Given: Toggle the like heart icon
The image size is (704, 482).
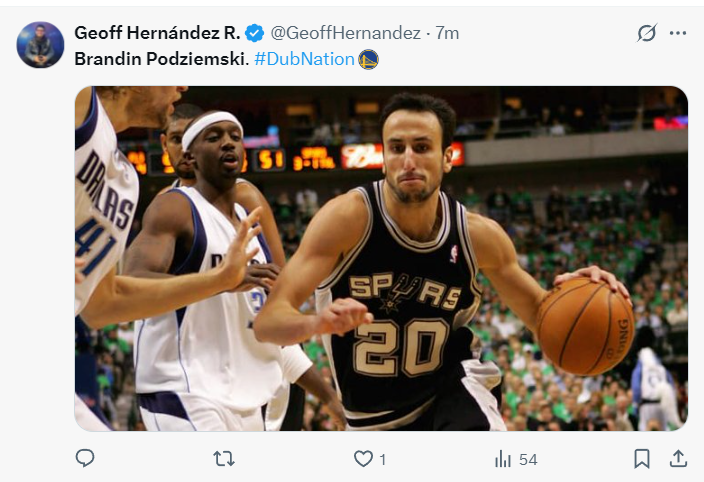Looking at the screenshot, I should tap(363, 459).
